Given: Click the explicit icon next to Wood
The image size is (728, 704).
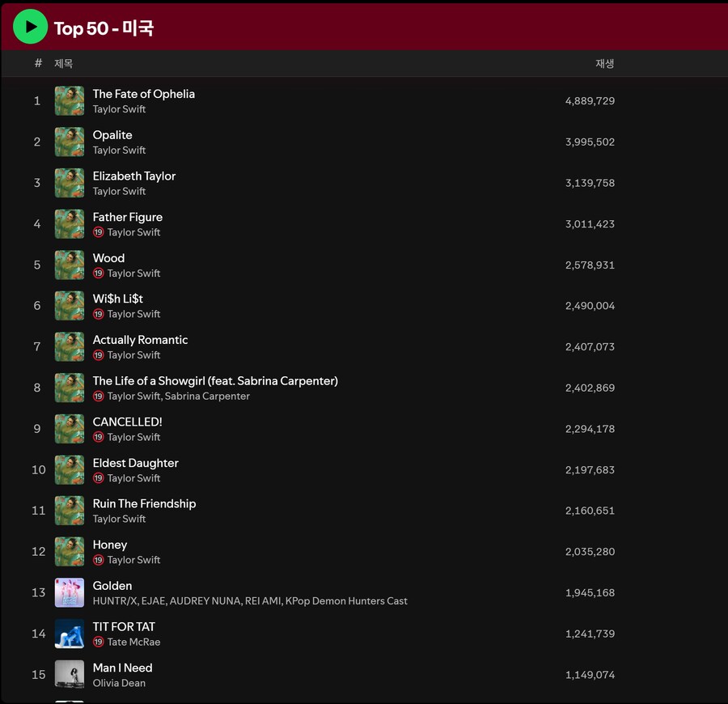Looking at the screenshot, I should click(x=99, y=274).
